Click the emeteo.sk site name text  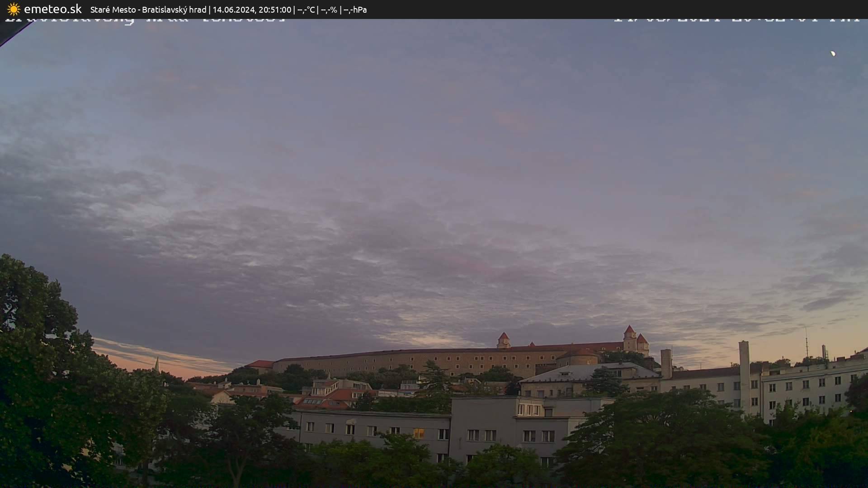pyautogui.click(x=53, y=9)
